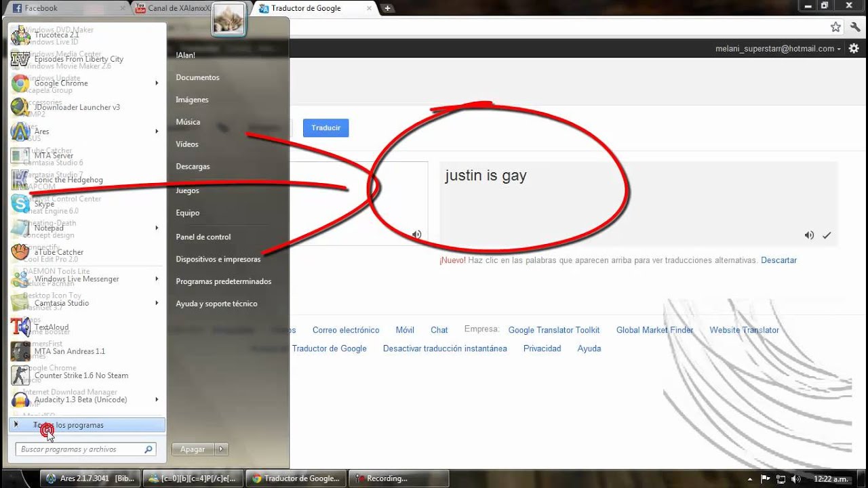Click Buscar programas y archivos field
Viewport: 868px width, 488px height.
[86, 449]
